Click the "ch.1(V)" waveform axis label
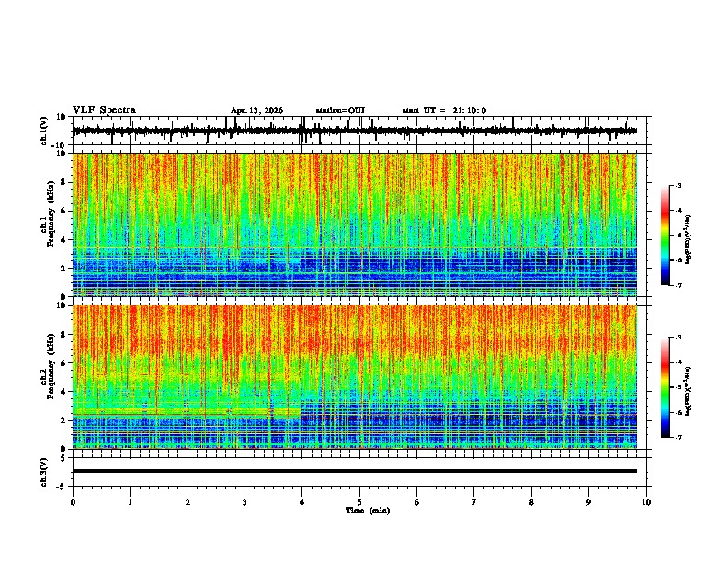Screen dimensions: 728x563 tap(44, 131)
